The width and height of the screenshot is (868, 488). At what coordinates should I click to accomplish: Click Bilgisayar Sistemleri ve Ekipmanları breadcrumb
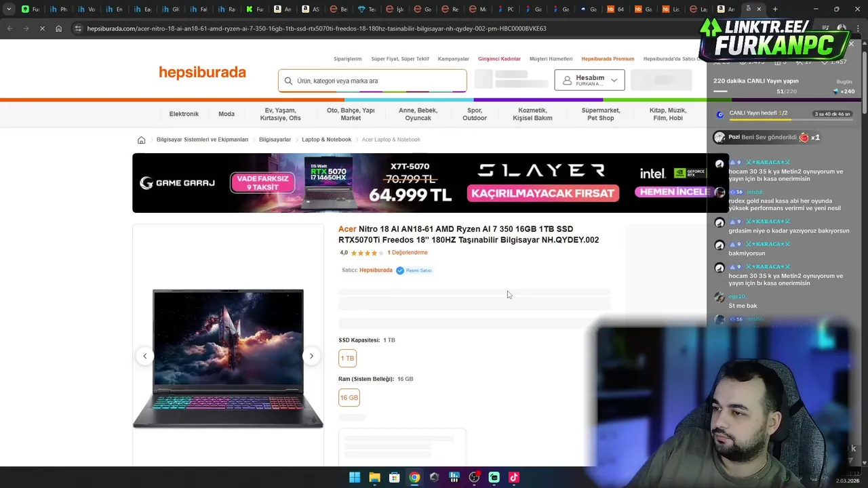tap(202, 140)
